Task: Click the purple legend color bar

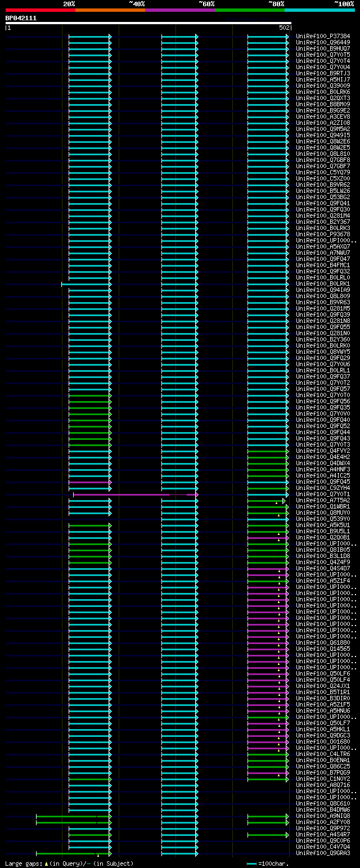Action: [x=180, y=10]
